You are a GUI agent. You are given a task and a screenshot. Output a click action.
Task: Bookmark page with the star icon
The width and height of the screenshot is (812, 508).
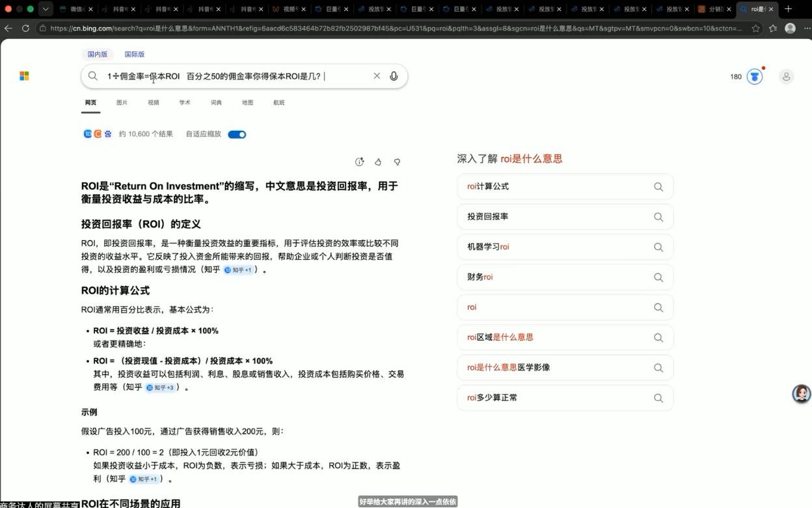click(x=755, y=29)
